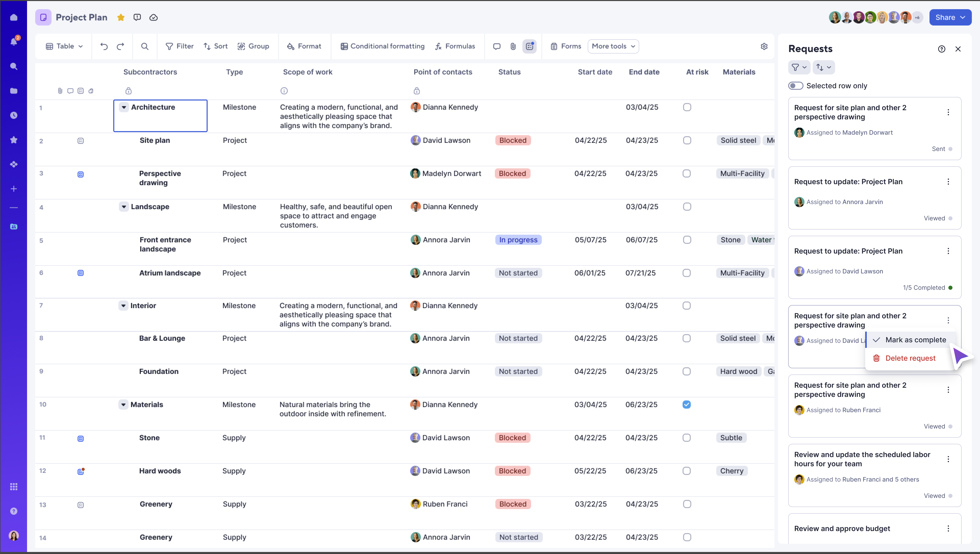
Task: Open Conditional formatting
Action: click(383, 46)
